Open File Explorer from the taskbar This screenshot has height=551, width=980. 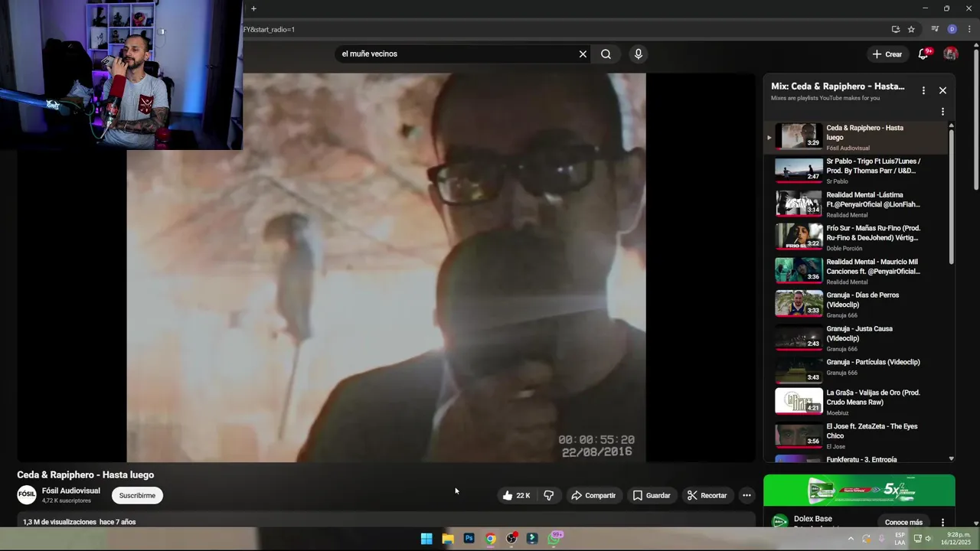click(448, 539)
